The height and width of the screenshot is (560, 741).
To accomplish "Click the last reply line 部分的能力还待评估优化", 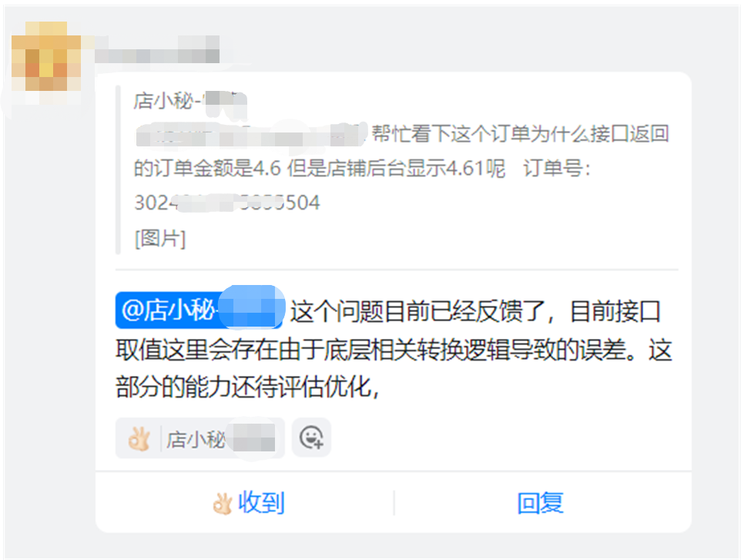I will pos(247,387).
